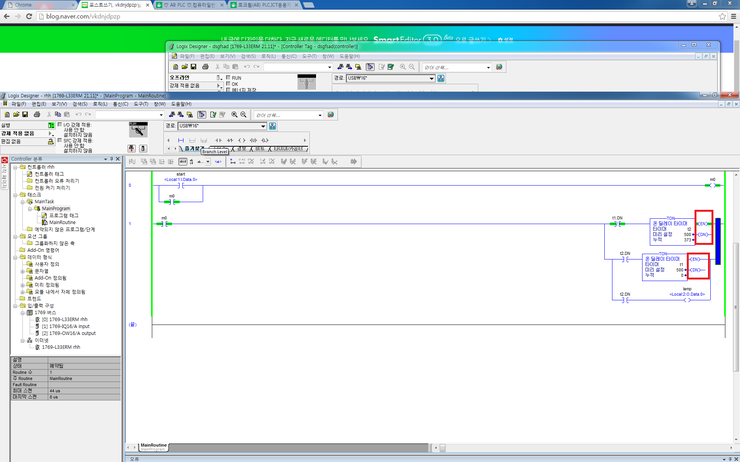Screen dimensions: 740x462
Task: Click the lock icon beside 편집 없음
Action: click(51, 142)
